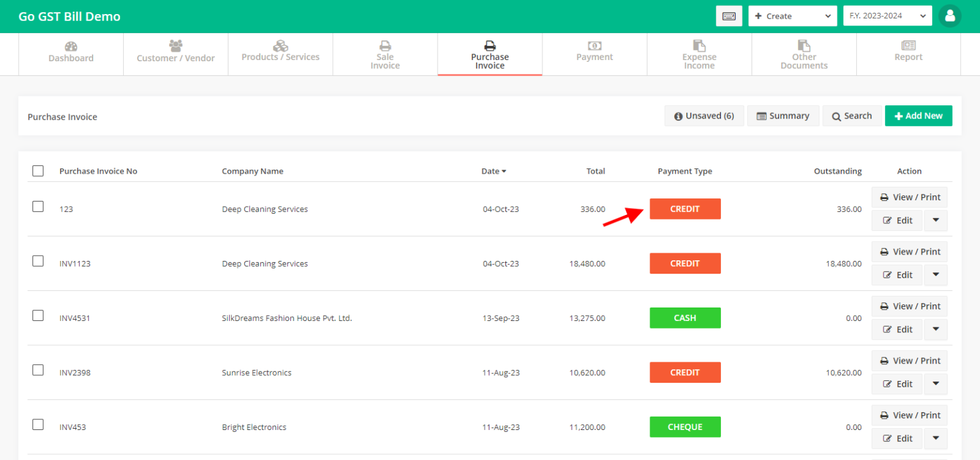Check the checkbox next to invoice 123
The height and width of the screenshot is (460, 980).
pos(38,206)
